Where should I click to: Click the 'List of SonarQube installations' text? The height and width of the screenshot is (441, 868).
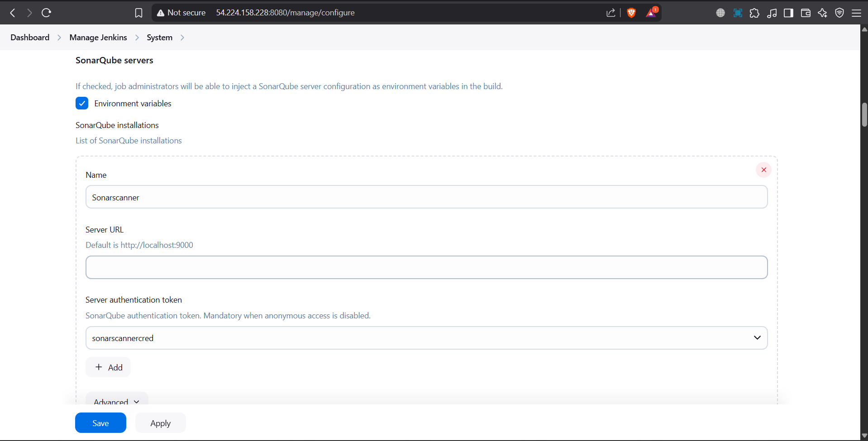[129, 141]
